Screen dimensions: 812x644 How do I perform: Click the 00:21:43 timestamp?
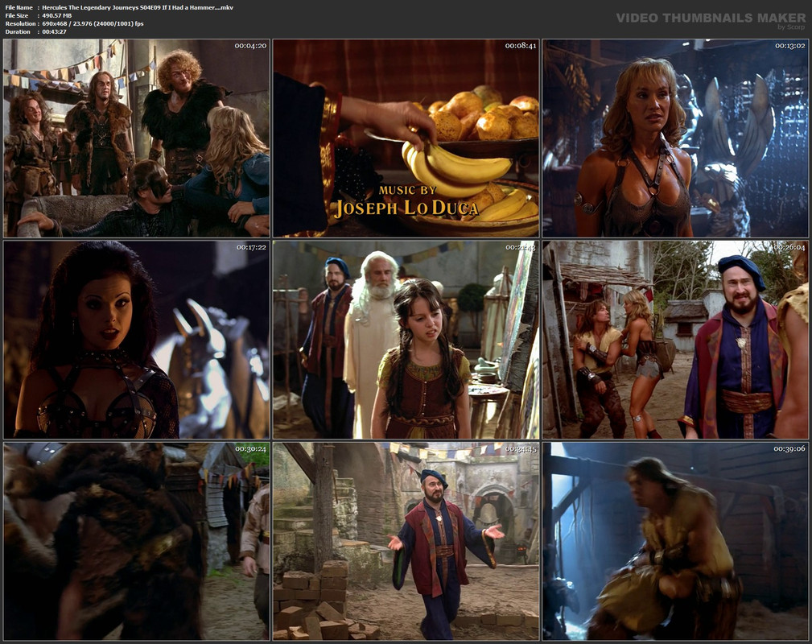point(521,247)
